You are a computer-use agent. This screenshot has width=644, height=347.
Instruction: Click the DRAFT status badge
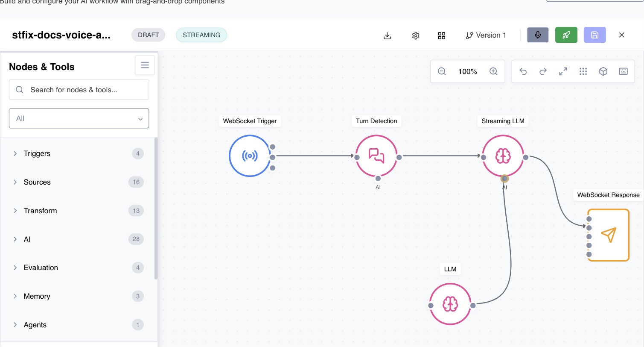(149, 35)
